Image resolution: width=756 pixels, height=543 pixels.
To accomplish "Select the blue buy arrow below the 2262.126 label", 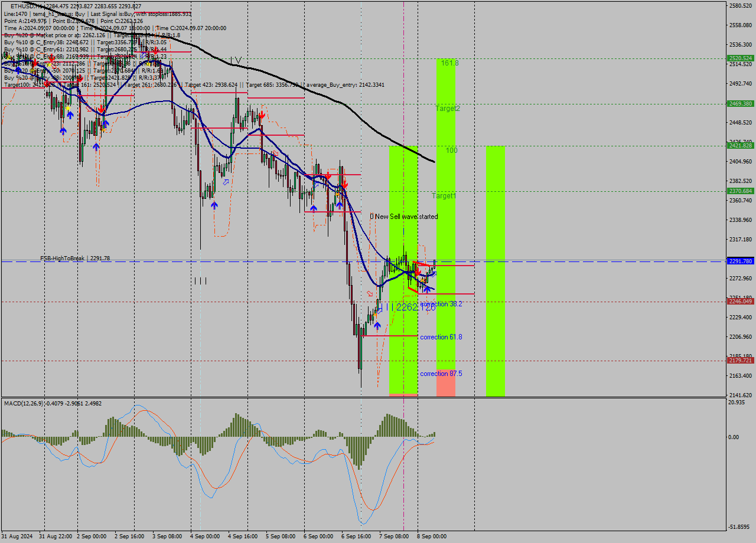I will 377,326.
